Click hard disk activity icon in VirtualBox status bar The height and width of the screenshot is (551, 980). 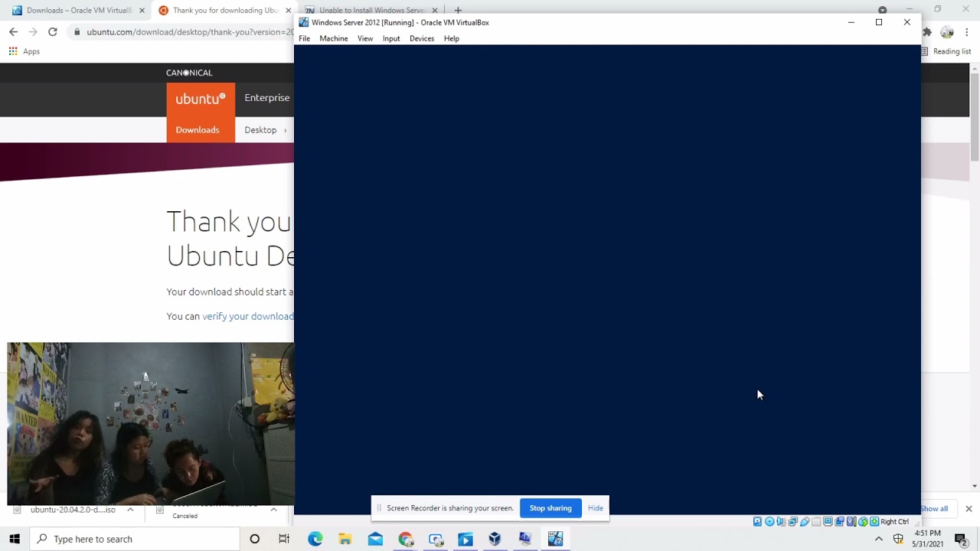coord(757,521)
